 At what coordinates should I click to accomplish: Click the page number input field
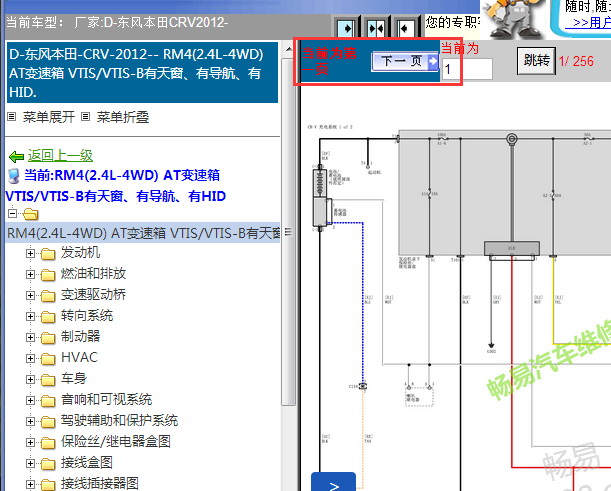click(467, 69)
